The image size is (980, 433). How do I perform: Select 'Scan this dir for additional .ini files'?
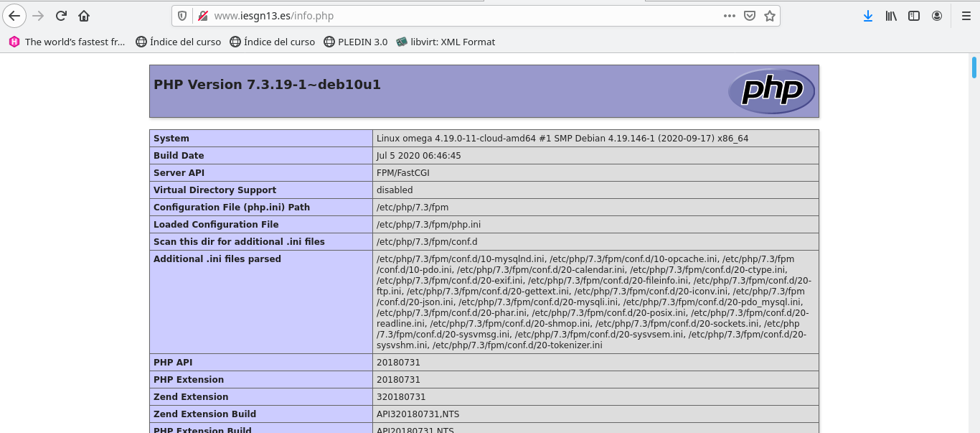pos(261,242)
